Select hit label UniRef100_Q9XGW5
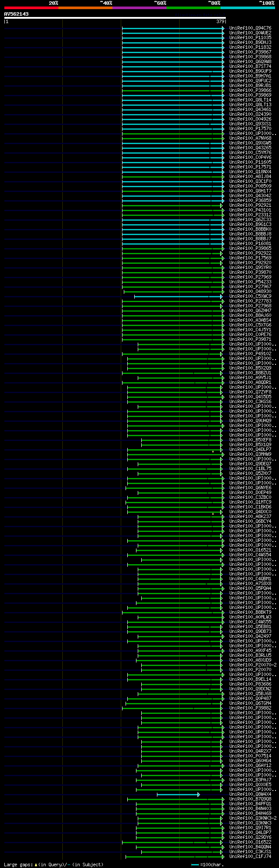Screen dimensions: 279x868 pos(250,143)
